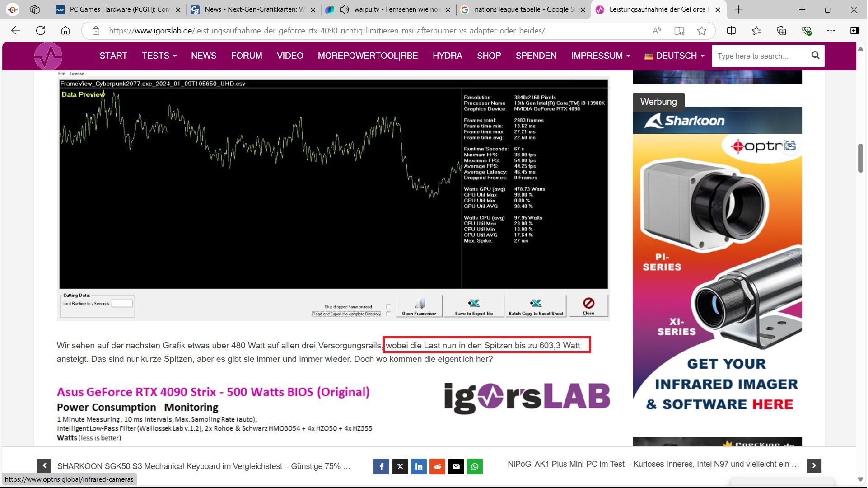
Task: Open the IMPRESSUM dropdown menu
Action: [600, 56]
